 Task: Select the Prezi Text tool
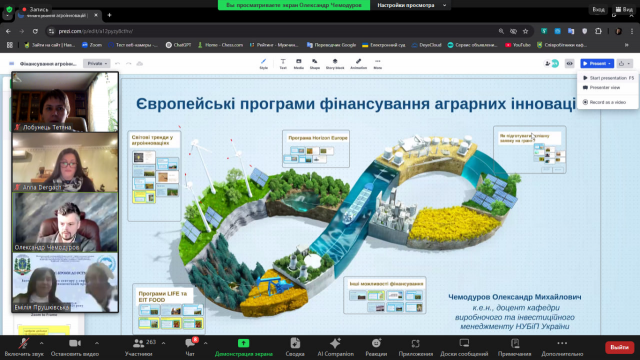click(283, 64)
